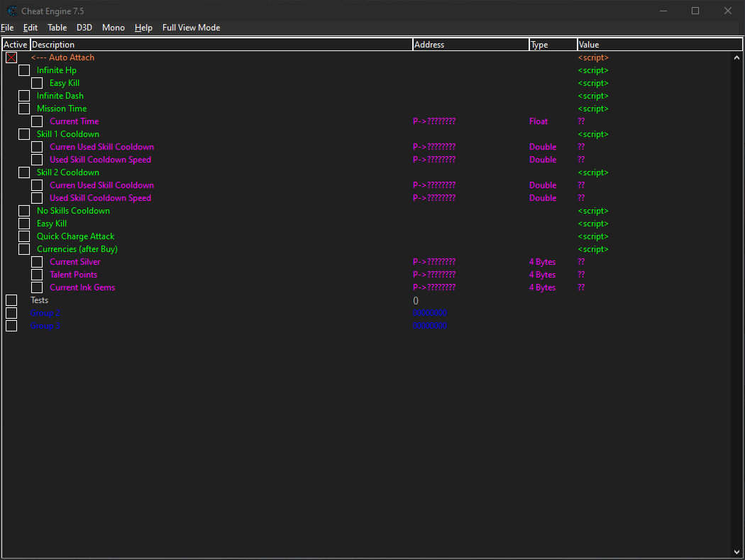
Task: Click scrollbar up arrow in address list
Action: [736, 57]
